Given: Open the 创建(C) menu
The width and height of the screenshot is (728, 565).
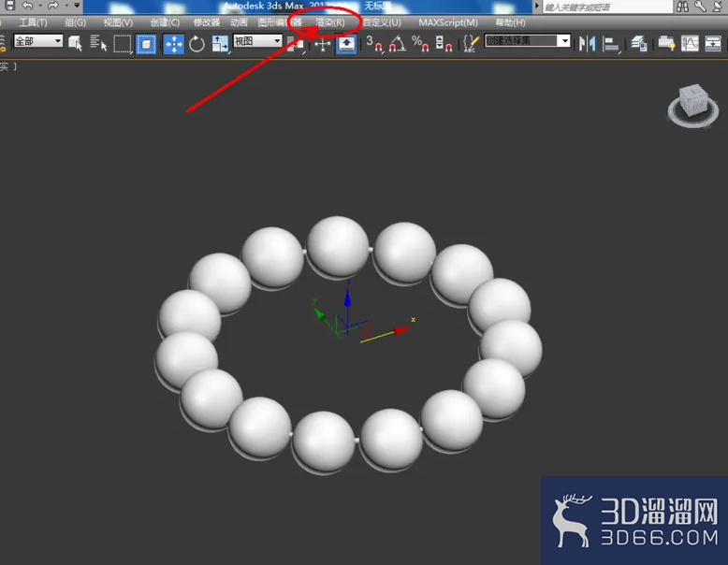Looking at the screenshot, I should point(165,22).
